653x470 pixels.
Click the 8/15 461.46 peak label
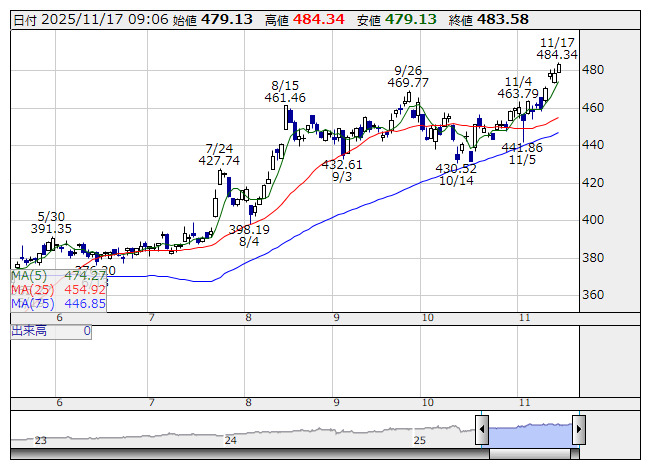coord(285,91)
